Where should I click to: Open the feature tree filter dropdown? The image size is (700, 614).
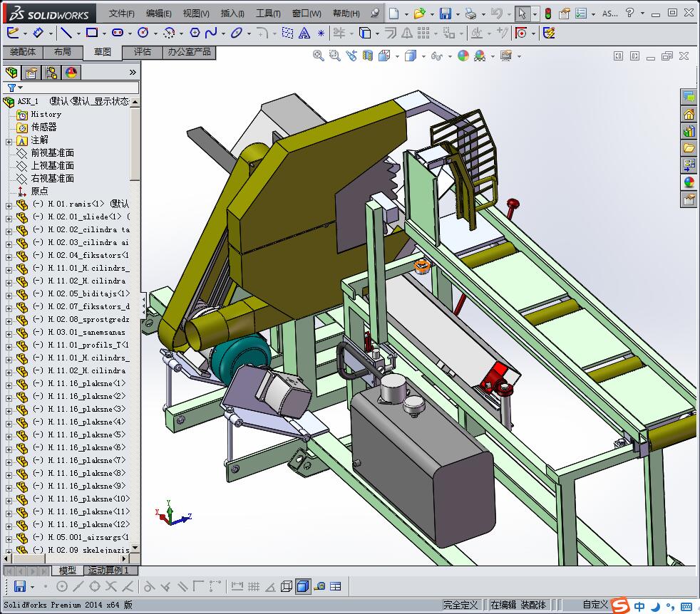14,88
